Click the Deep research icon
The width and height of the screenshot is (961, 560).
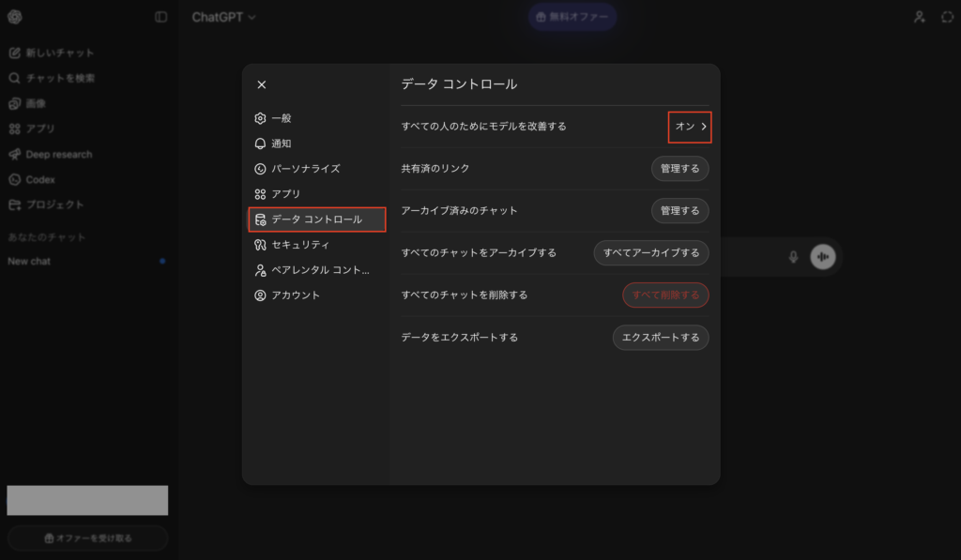15,154
